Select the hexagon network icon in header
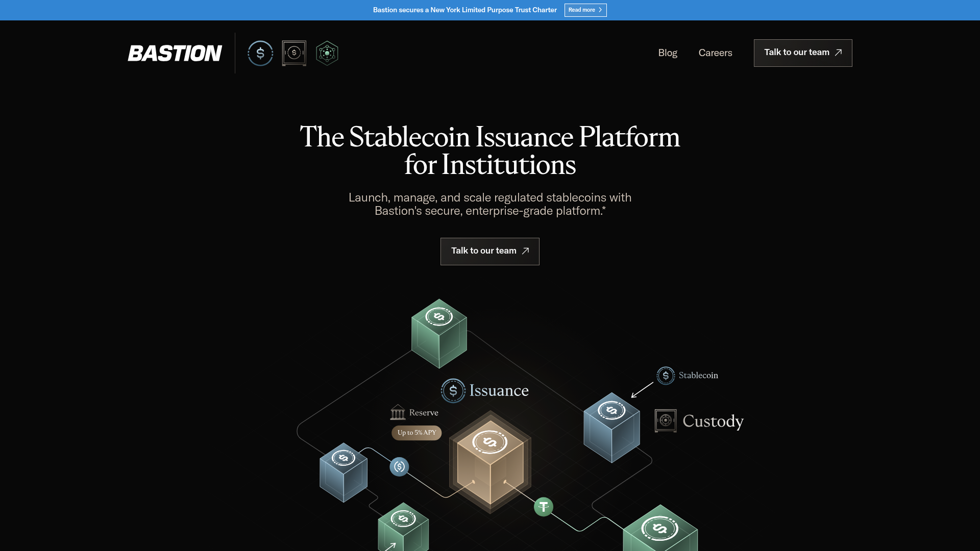 pyautogui.click(x=327, y=53)
